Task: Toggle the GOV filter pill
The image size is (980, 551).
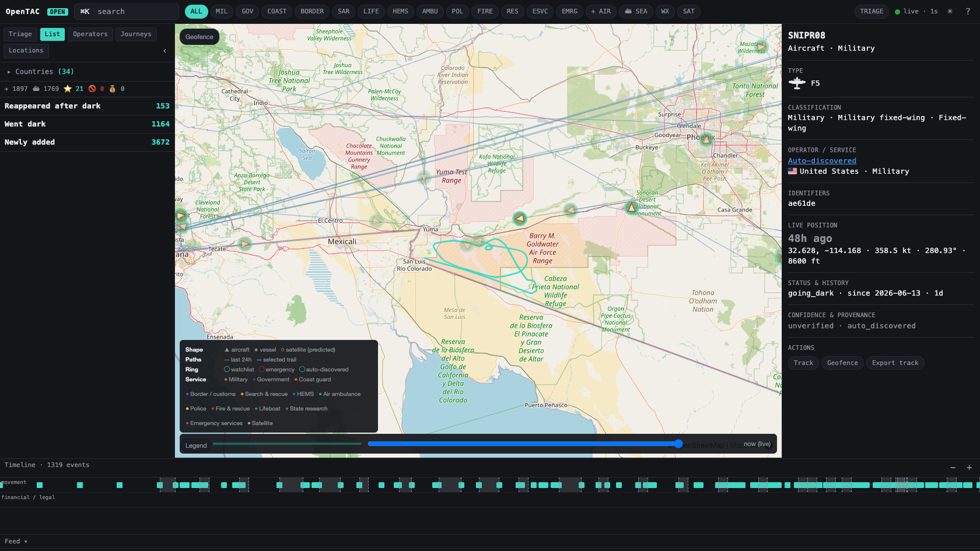Action: click(x=247, y=11)
